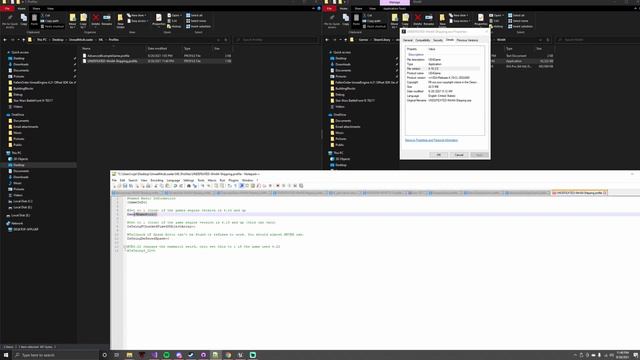Start macro recording in Notepad++ toolbar
Screen dimensions: 640x360
pyautogui.click(x=278, y=186)
